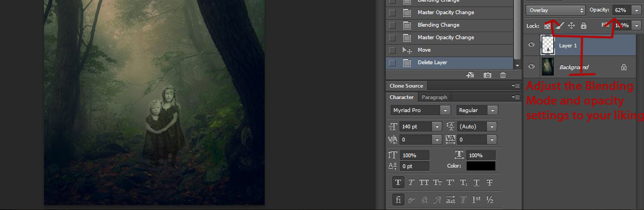Image resolution: width=644 pixels, height=210 pixels.
Task: Open the kerning value dropdown
Action: pos(436,140)
